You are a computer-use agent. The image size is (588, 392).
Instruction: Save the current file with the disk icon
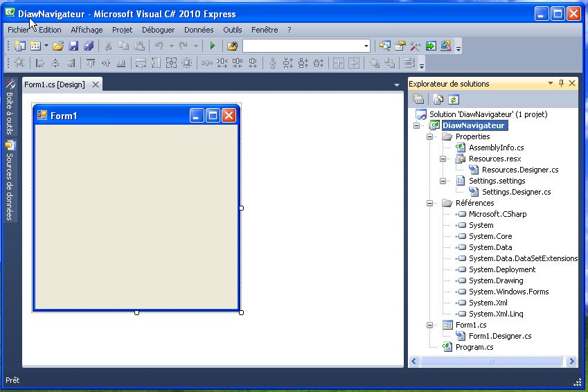point(73,46)
